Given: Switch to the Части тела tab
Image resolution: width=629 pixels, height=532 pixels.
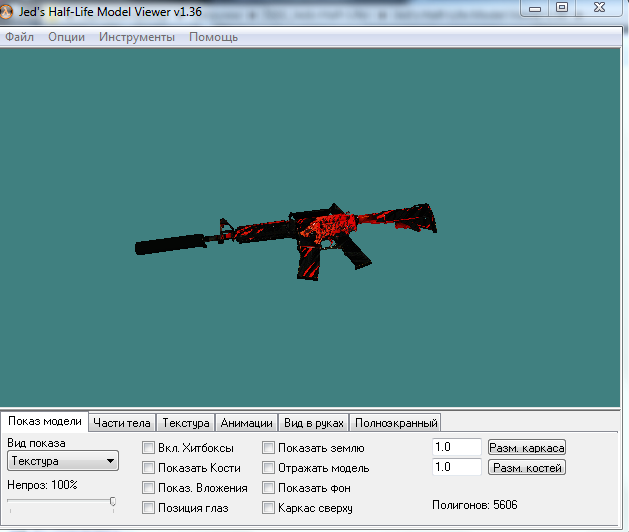Looking at the screenshot, I should click(x=122, y=423).
